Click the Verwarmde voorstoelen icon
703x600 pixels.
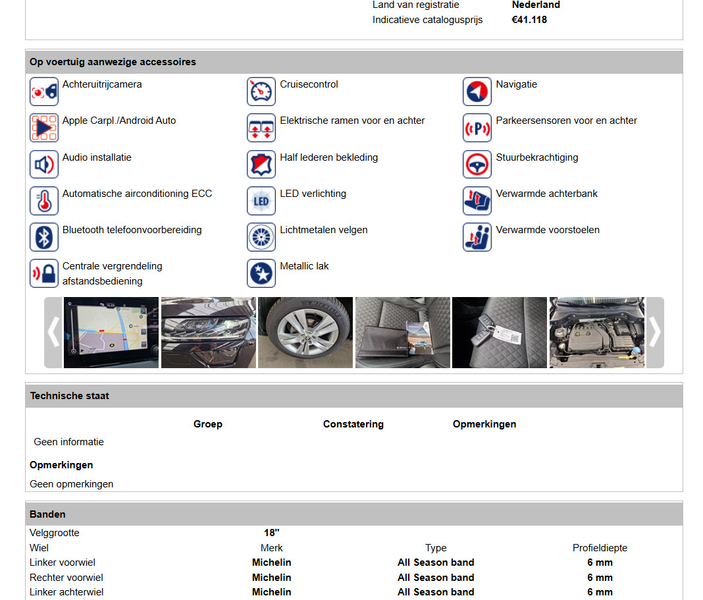click(x=477, y=237)
